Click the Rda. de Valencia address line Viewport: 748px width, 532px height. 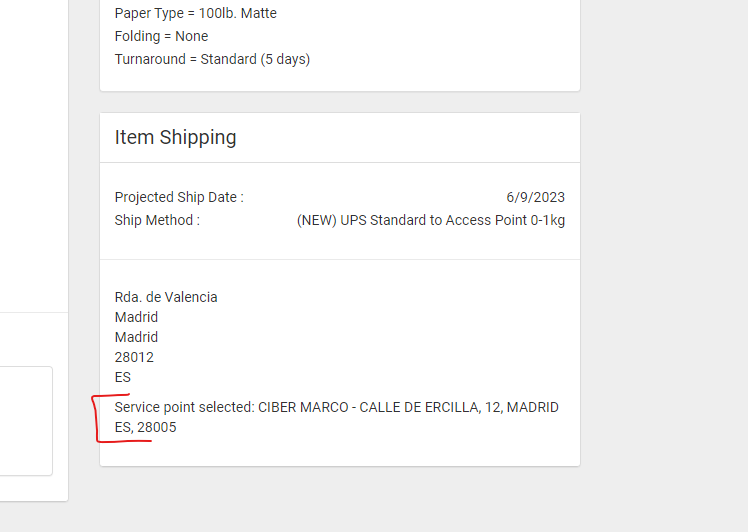(166, 297)
